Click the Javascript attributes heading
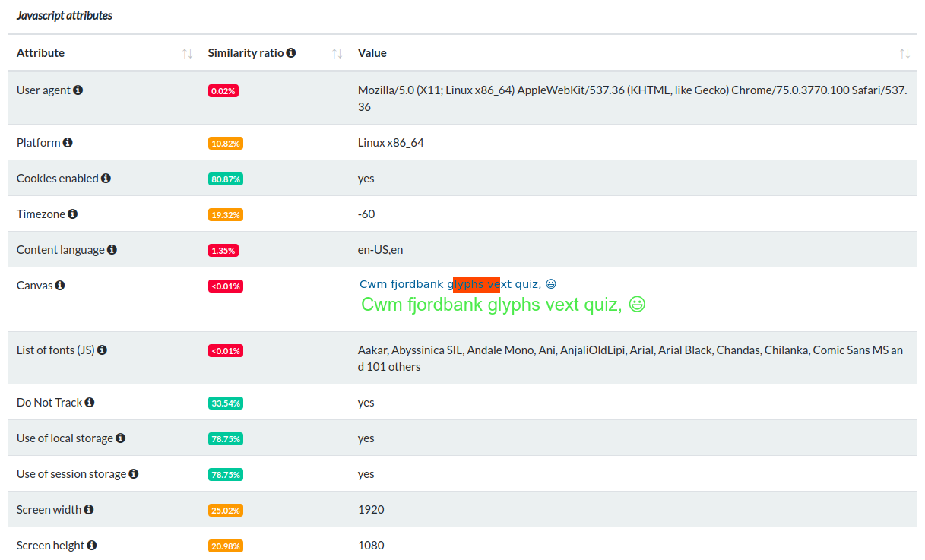Viewport: 925px width, 560px height. tap(65, 15)
